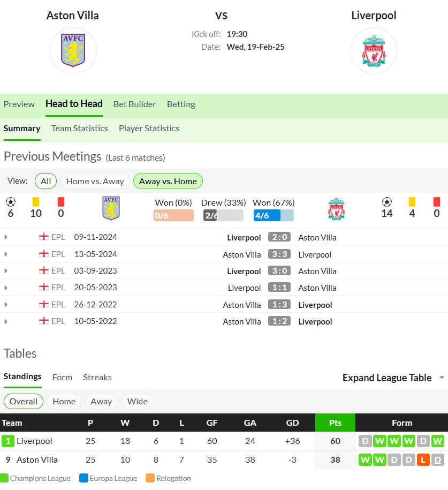
Task: Click Liverpool team name in standings table
Action: [x=34, y=441]
